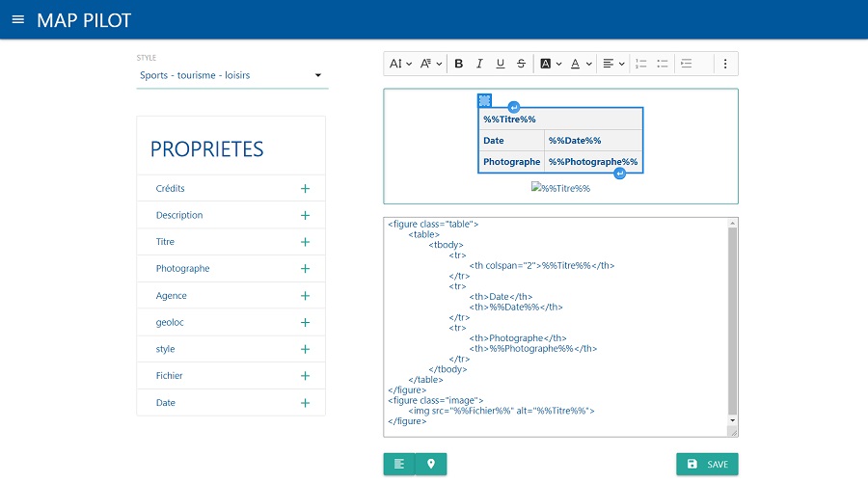Insert a numbered list

coord(641,64)
